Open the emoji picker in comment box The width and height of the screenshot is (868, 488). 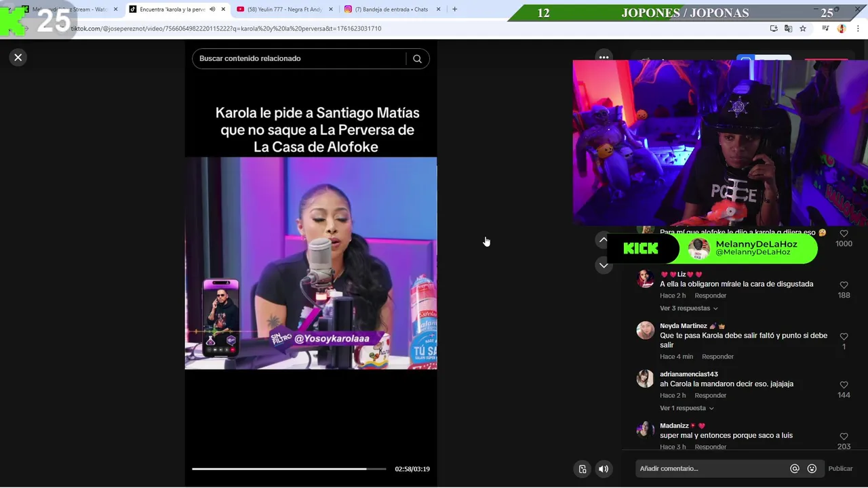click(x=812, y=469)
